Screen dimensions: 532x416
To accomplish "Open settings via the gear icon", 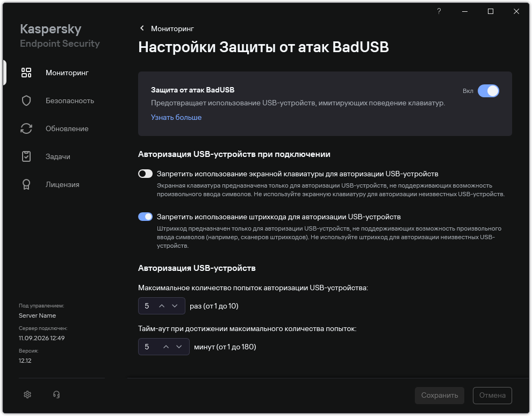I will click(27, 395).
